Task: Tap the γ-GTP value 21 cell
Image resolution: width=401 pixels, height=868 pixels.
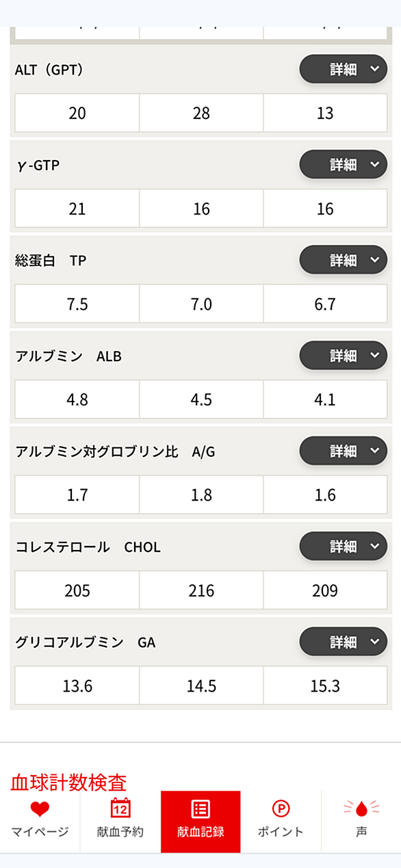Action: pos(77,209)
